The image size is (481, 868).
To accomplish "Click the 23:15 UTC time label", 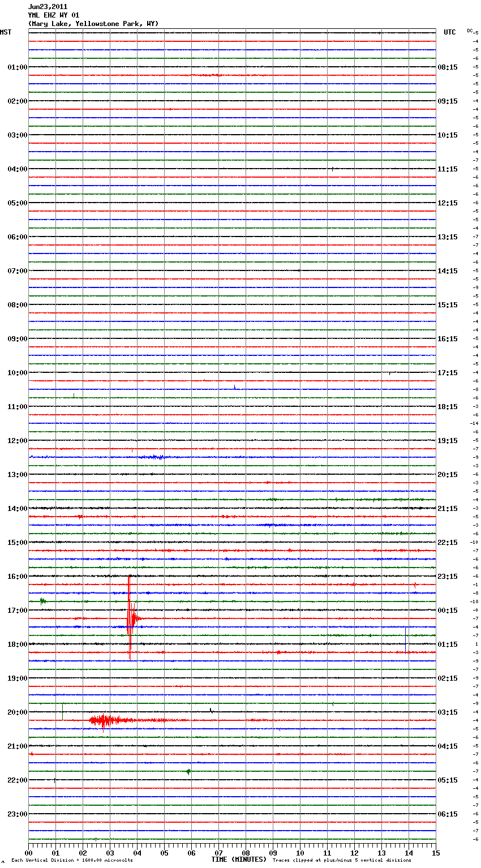I will [x=448, y=577].
